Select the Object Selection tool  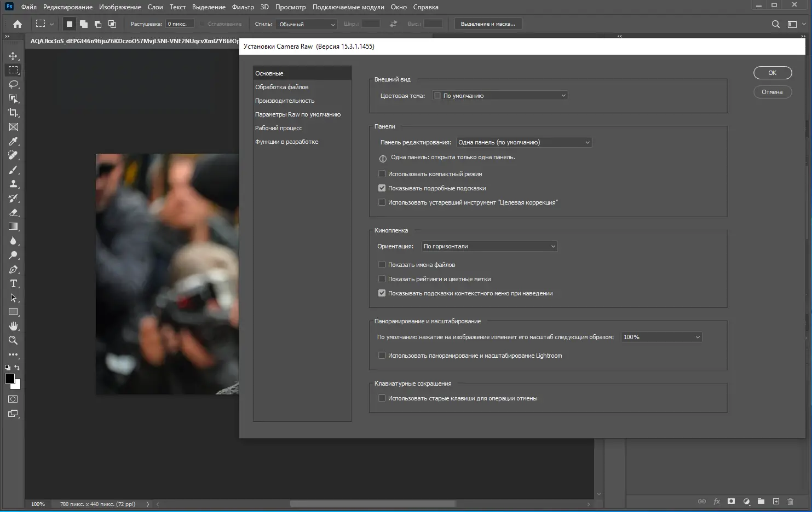click(13, 98)
